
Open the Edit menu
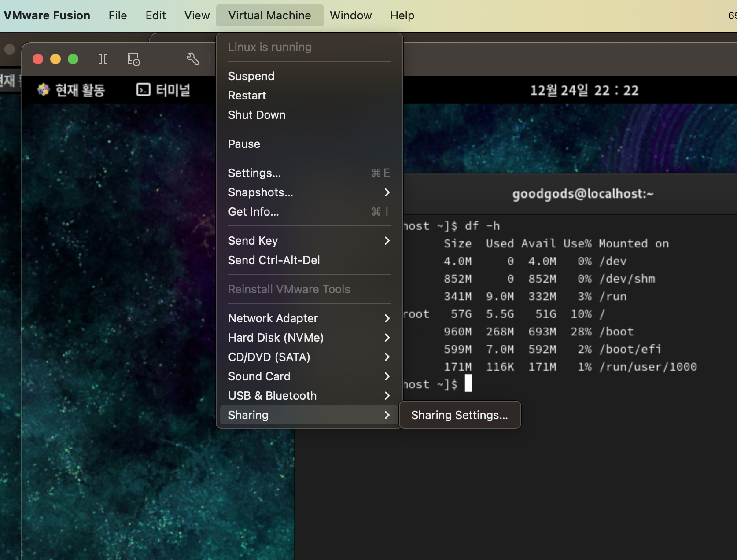(x=155, y=15)
